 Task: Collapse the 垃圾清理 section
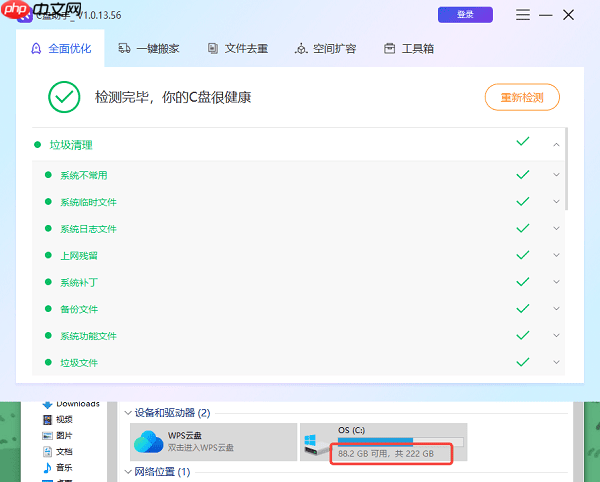coord(556,145)
